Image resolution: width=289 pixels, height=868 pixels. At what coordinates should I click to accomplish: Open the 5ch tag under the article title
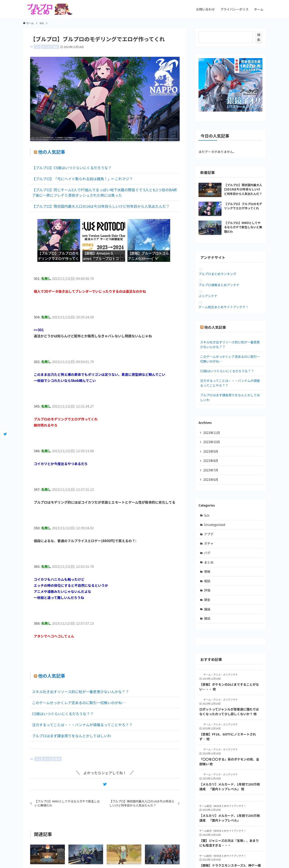point(37,47)
